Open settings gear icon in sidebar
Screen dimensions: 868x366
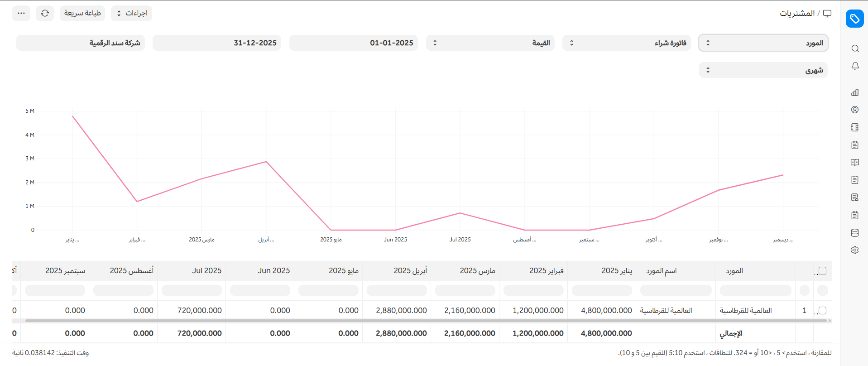click(855, 250)
